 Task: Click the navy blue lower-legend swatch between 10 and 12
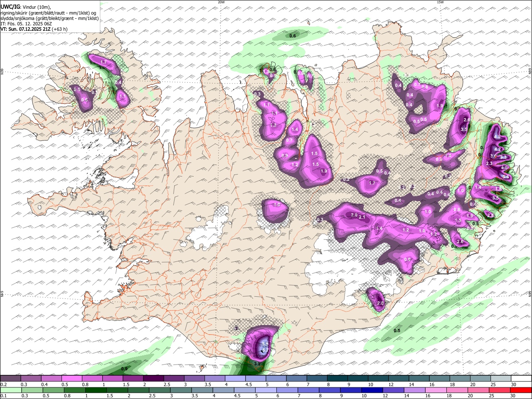coord(372,390)
